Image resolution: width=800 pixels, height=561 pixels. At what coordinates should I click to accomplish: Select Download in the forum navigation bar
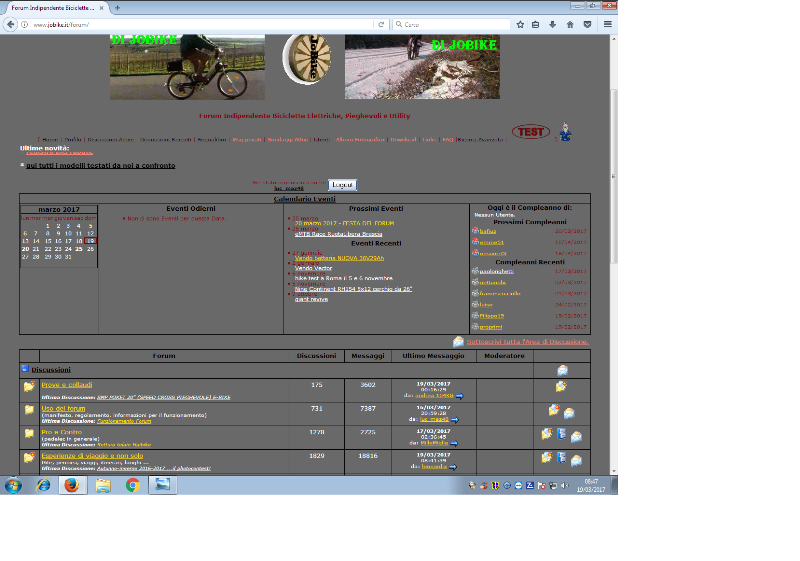point(404,139)
